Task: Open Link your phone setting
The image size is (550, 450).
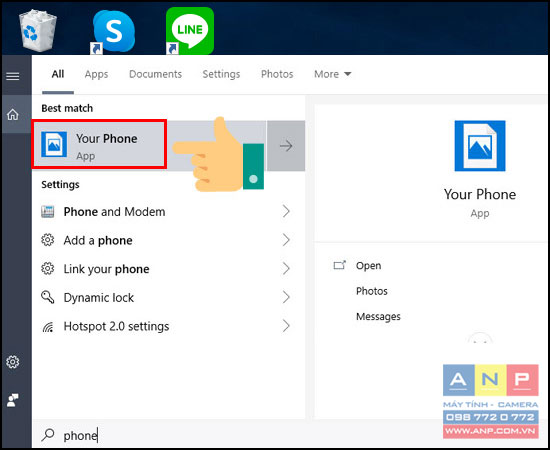Action: [x=168, y=269]
